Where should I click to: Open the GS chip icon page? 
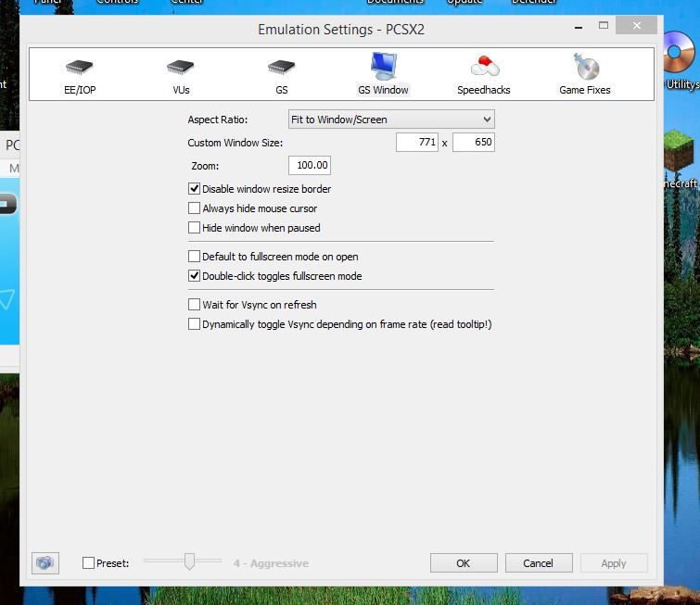281,68
